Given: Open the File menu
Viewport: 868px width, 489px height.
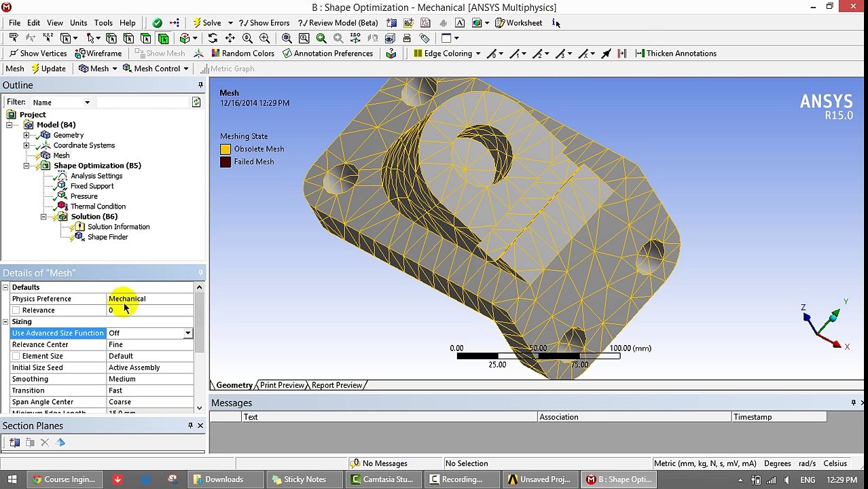Looking at the screenshot, I should [x=14, y=22].
